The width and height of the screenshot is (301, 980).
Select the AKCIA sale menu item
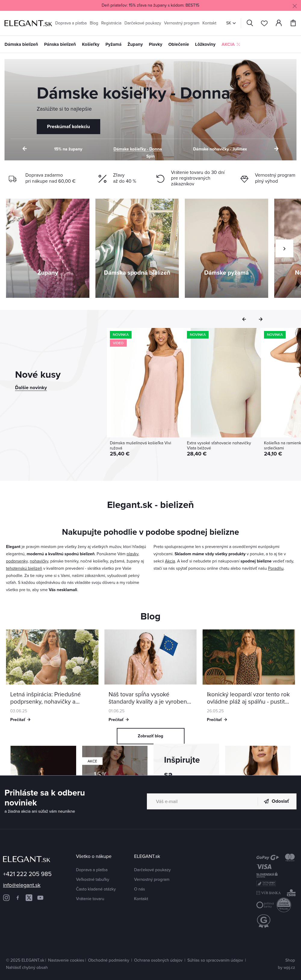click(x=231, y=45)
